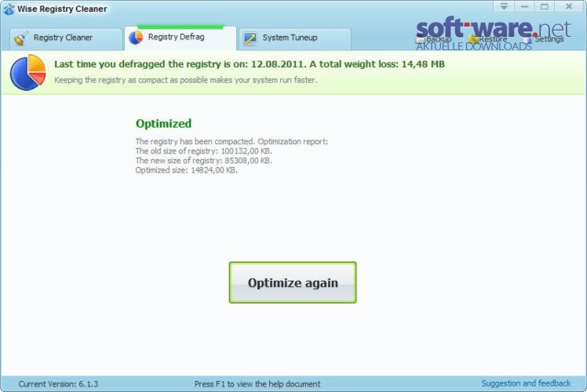Screen dimensions: 587x392
Task: Click the 'Optimized' heading text
Action: [163, 123]
